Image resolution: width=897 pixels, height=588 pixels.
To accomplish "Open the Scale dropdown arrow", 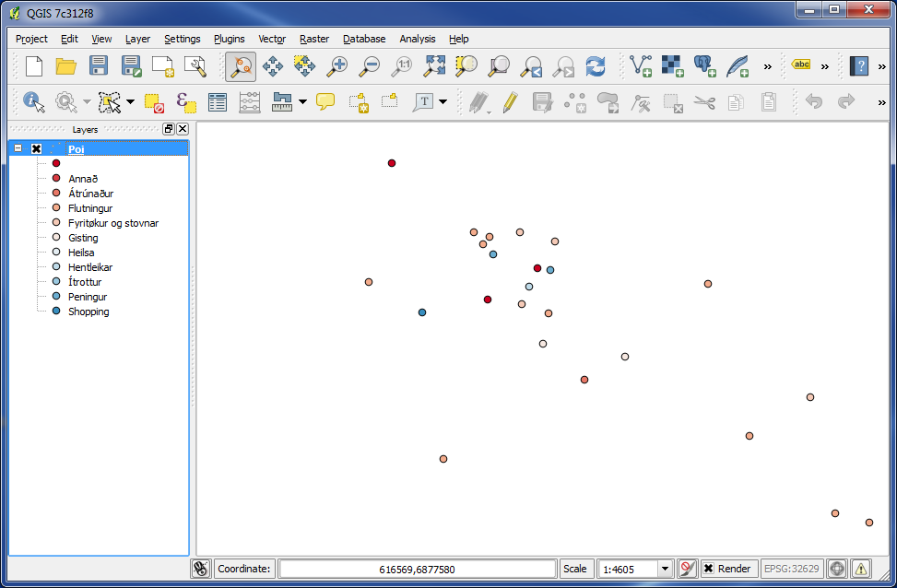I will [665, 570].
